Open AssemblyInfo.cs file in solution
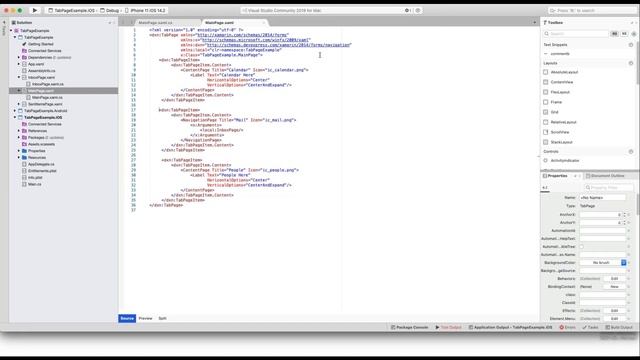Image resolution: width=640 pixels, height=360 pixels. click(x=42, y=71)
